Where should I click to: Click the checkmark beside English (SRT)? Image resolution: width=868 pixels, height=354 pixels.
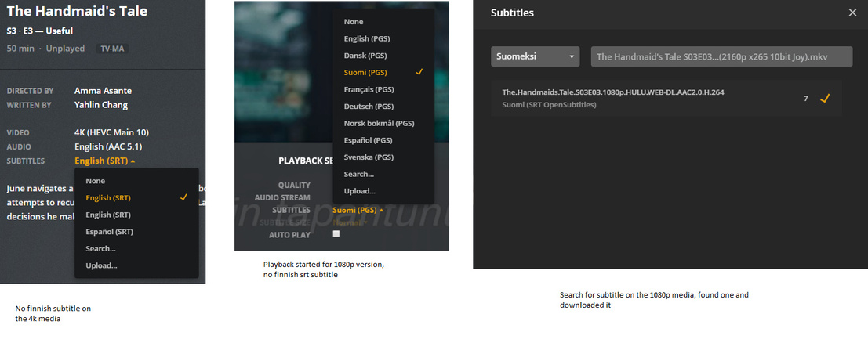pyautogui.click(x=183, y=197)
